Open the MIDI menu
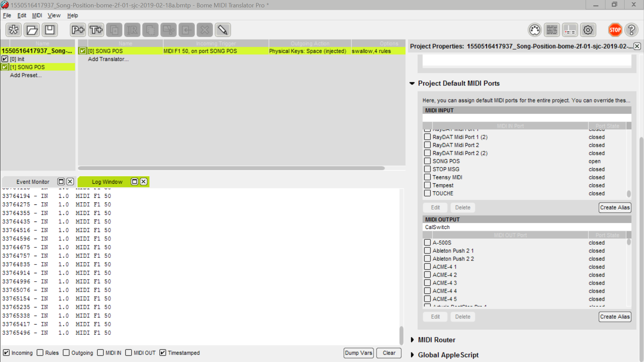Image resolution: width=644 pixels, height=362 pixels. point(37,15)
